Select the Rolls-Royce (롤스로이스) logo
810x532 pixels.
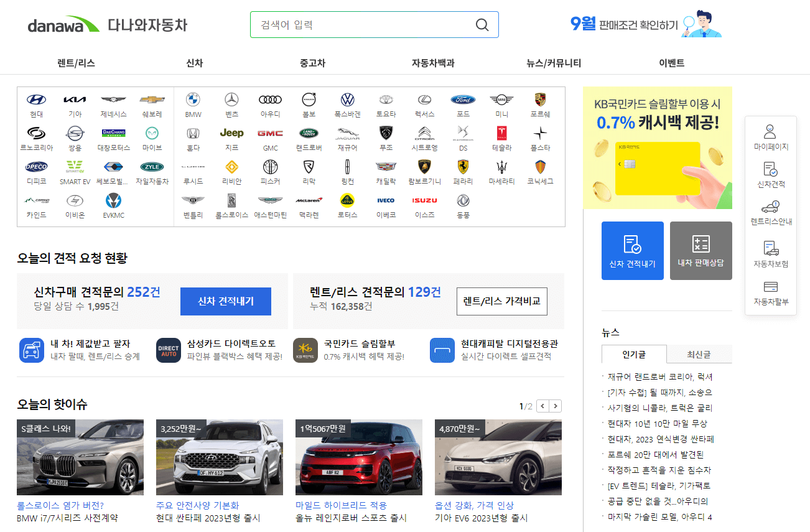231,200
